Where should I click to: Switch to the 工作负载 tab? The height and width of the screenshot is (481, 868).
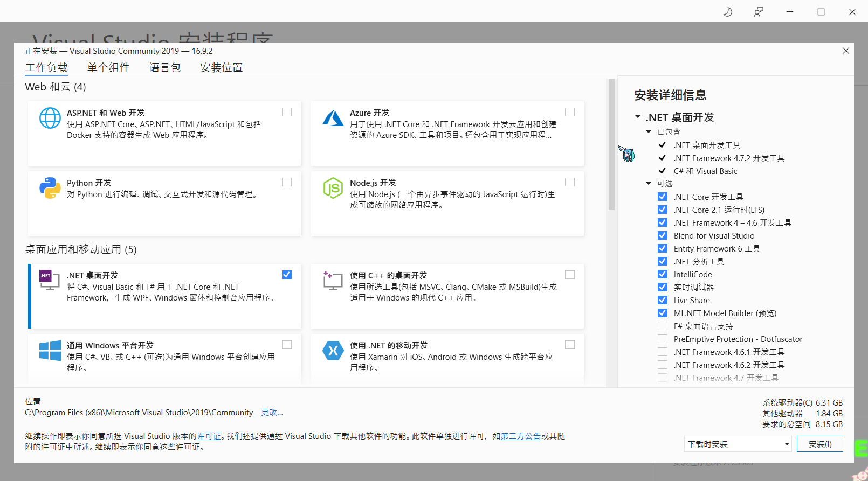(46, 67)
